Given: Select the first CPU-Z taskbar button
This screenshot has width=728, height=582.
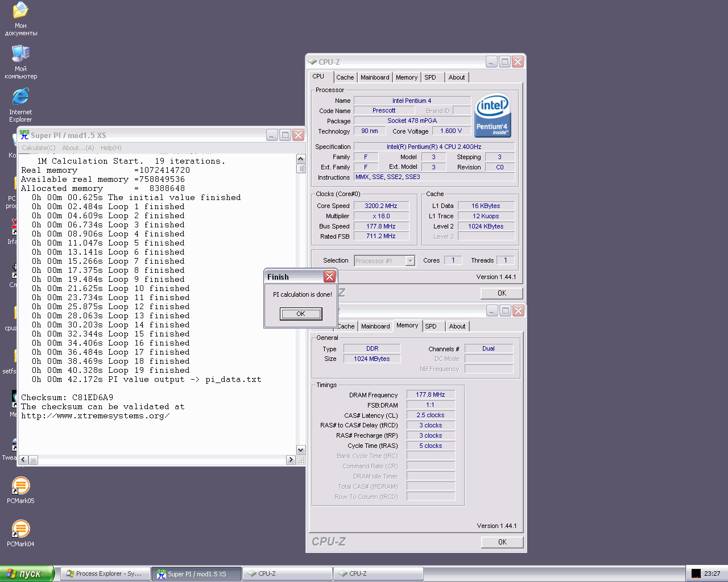Looking at the screenshot, I should 287,573.
